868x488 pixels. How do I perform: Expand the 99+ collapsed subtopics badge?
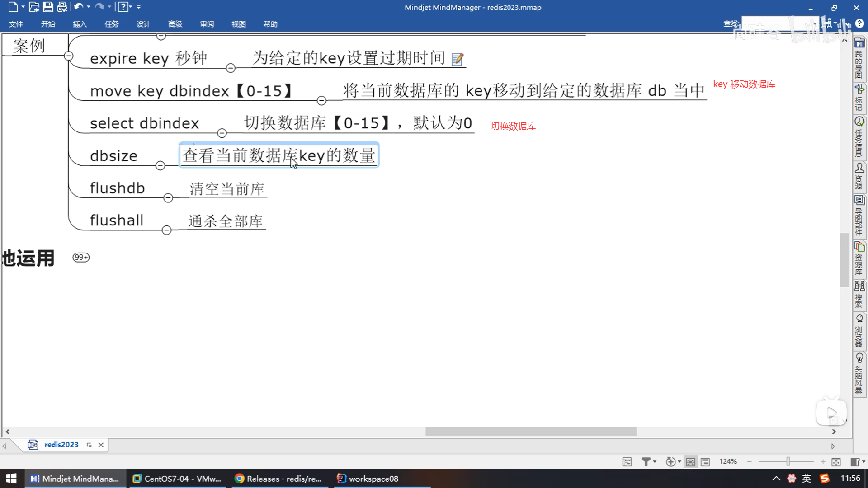(81, 258)
